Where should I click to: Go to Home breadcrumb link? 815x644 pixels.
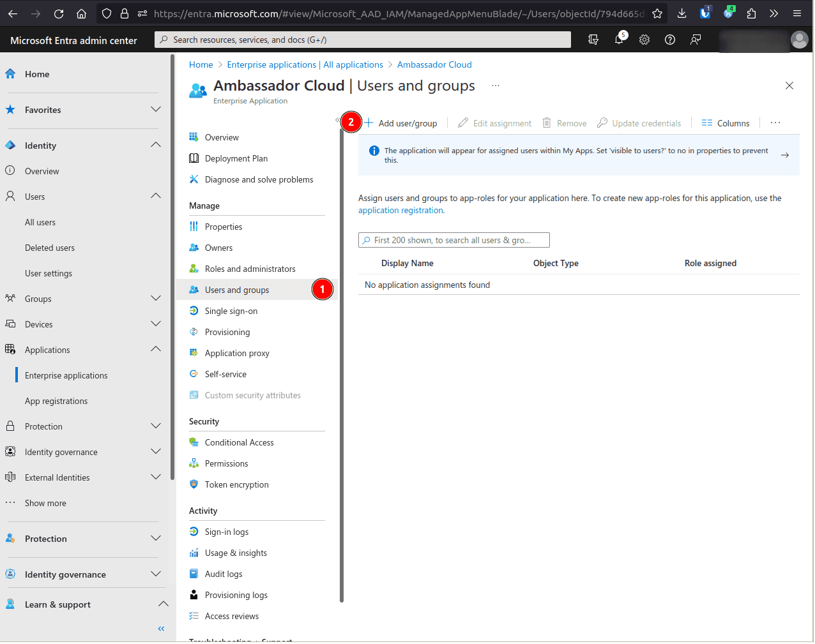[201, 64]
